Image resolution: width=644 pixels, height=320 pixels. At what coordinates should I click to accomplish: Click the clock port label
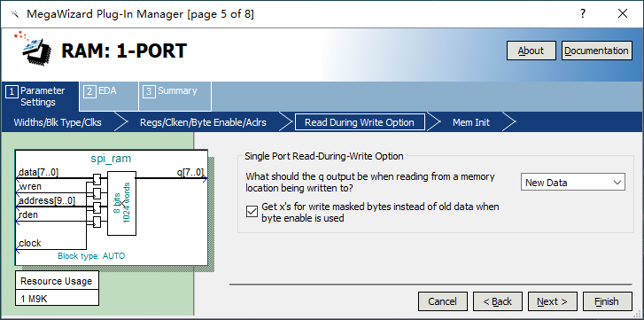click(x=30, y=243)
